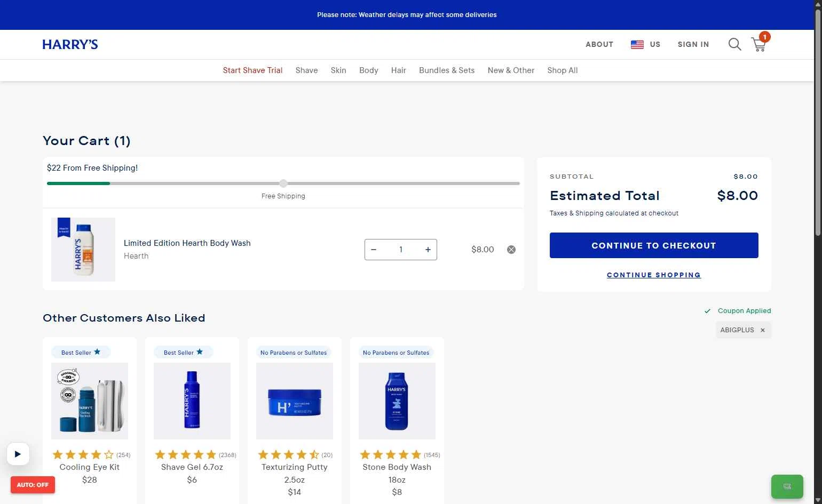The image size is (822, 504).
Task: Click Shave Gel star rating
Action: point(186,455)
